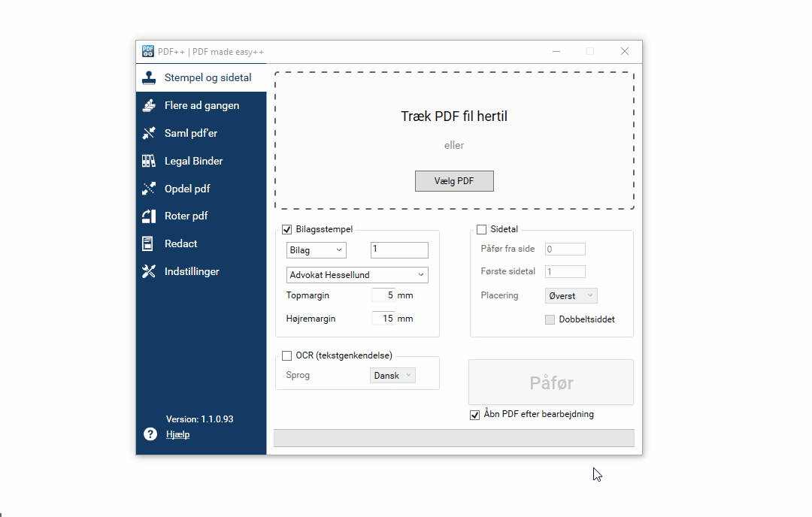
Task: Click the Redact document icon
Action: (148, 243)
